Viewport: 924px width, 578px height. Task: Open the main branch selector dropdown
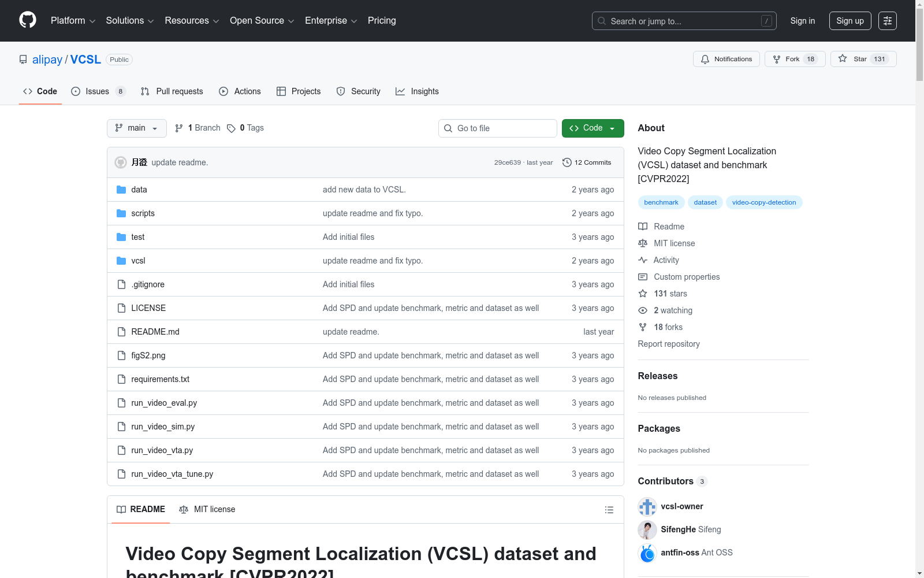tap(137, 128)
